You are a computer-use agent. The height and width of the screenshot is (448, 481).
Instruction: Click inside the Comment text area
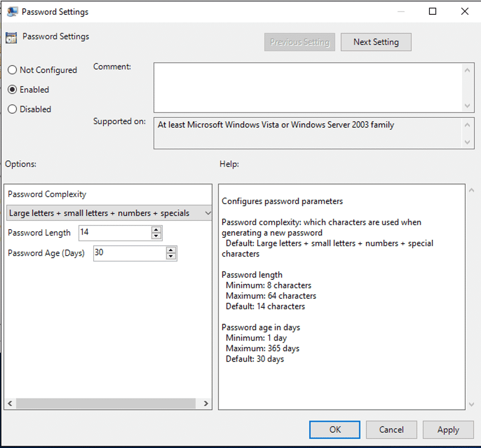tap(307, 87)
